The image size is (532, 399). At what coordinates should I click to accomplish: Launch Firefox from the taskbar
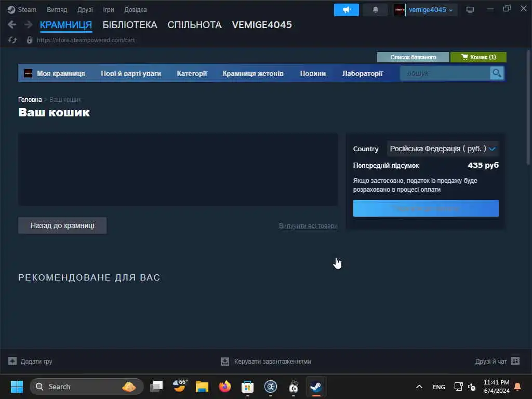pyautogui.click(x=224, y=387)
